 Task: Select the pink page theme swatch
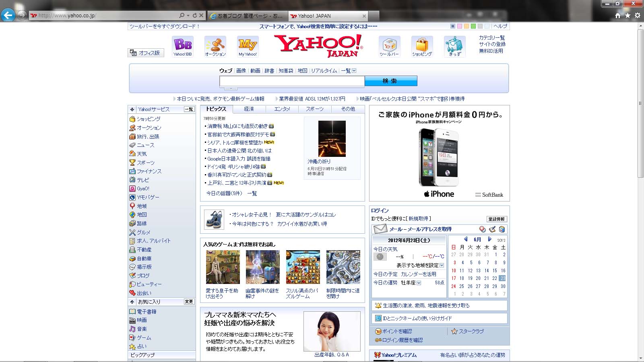[460, 26]
